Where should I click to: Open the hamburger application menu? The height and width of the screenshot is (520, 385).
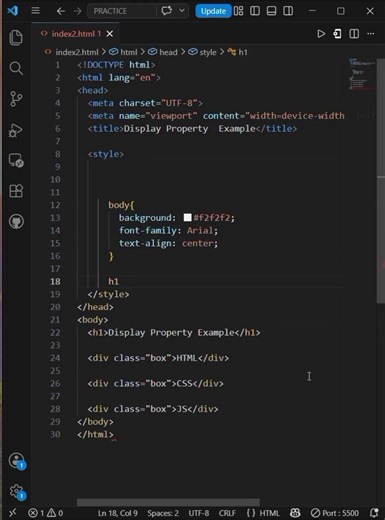coord(35,11)
